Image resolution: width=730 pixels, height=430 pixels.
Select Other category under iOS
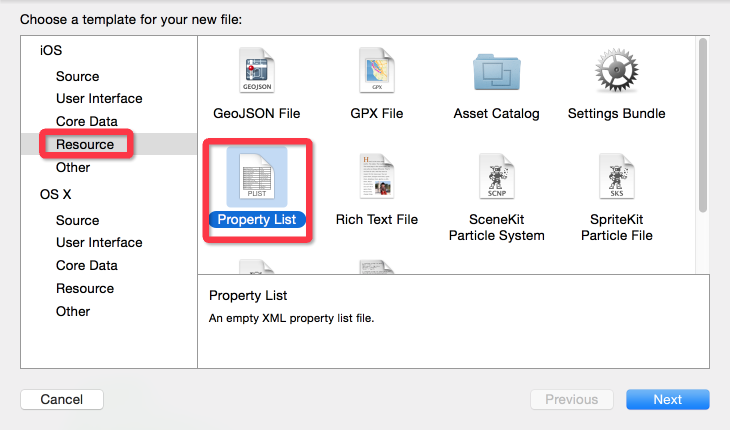coord(73,167)
